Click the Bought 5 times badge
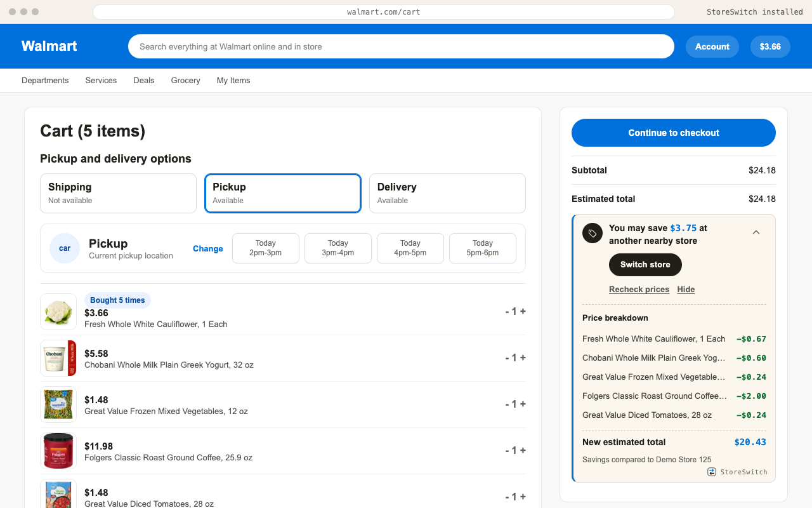The image size is (812, 508). [117, 300]
